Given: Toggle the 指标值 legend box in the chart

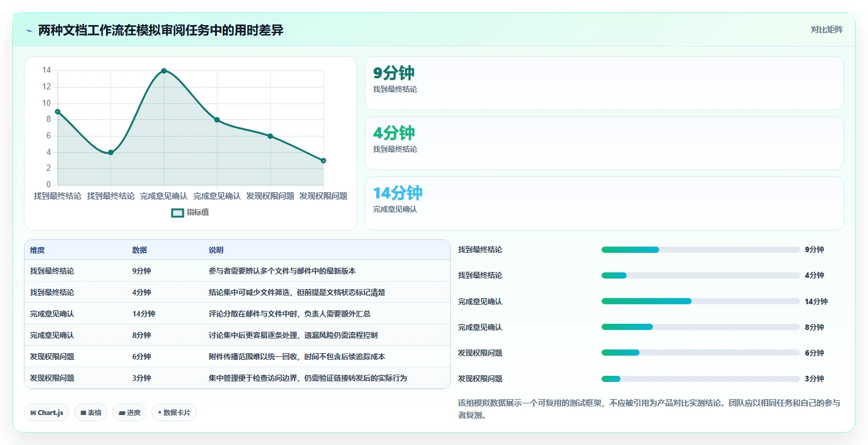Looking at the screenshot, I should tap(178, 212).
